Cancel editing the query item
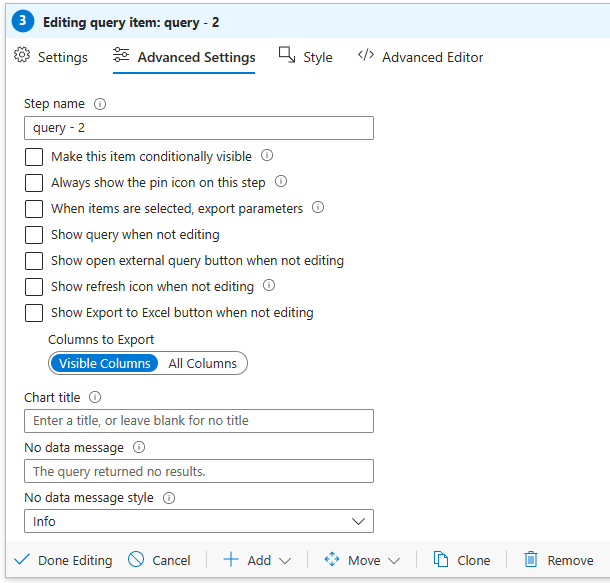 point(159,560)
